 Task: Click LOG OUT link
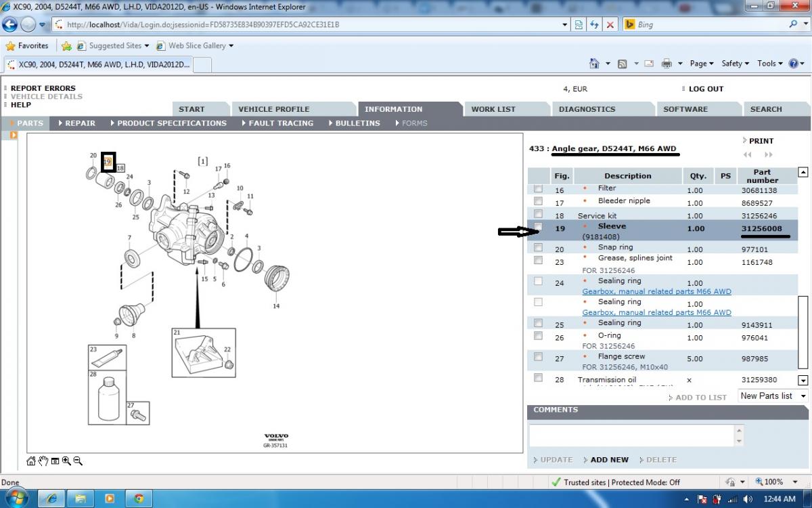click(x=706, y=89)
